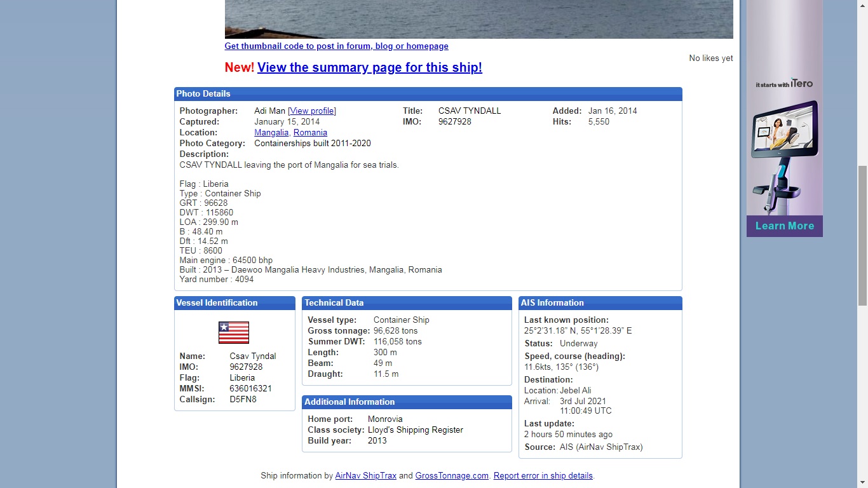Open Get thumbnail code link
The width and height of the screenshot is (868, 488).
point(336,46)
